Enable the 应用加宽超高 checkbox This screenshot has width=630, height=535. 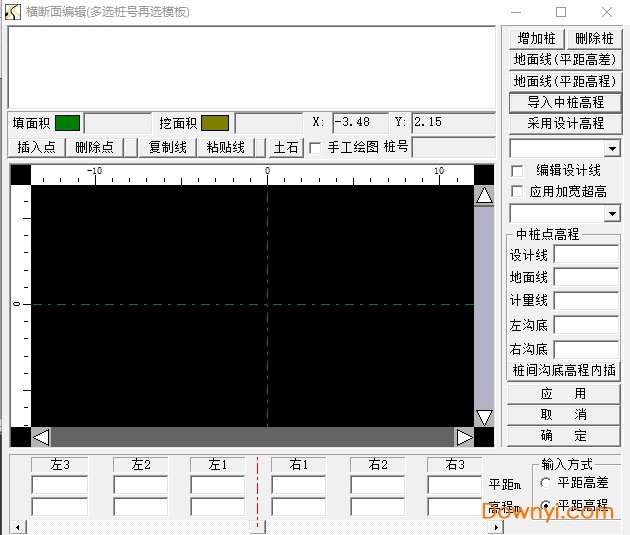point(518,192)
